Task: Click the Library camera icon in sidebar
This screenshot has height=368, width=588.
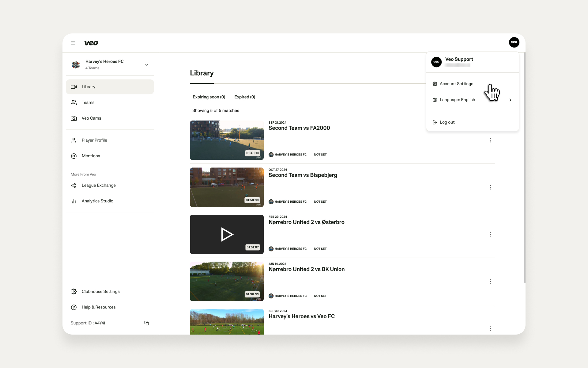Action: (x=74, y=87)
